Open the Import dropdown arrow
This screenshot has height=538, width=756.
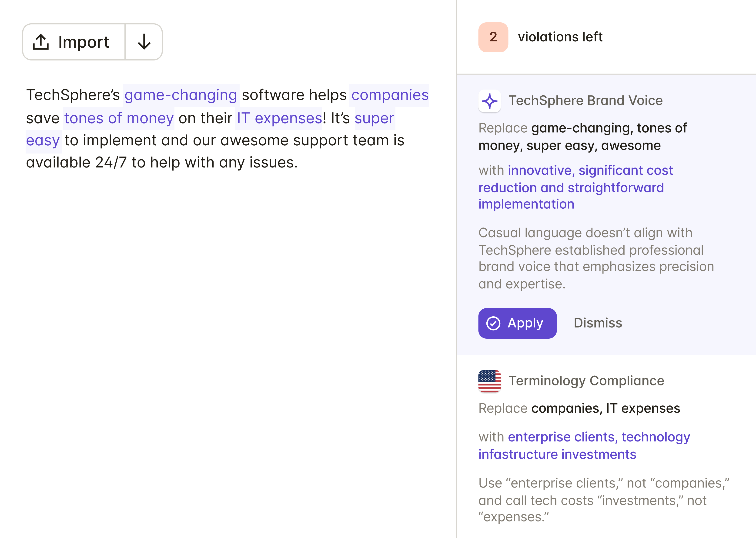pyautogui.click(x=144, y=42)
